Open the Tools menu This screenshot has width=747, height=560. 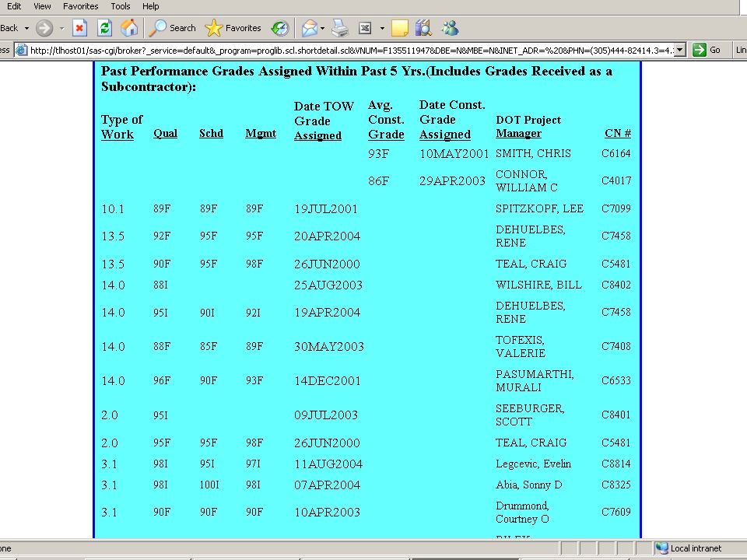121,6
